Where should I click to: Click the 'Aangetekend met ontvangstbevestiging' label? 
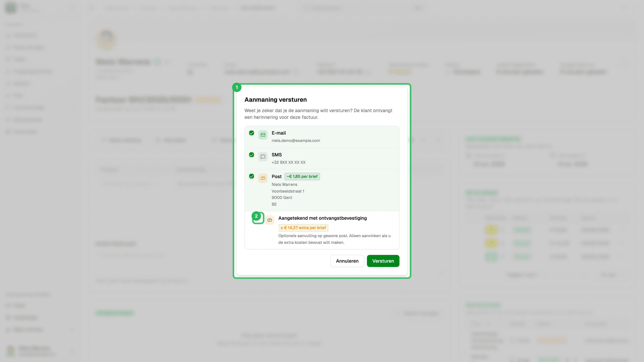323,218
